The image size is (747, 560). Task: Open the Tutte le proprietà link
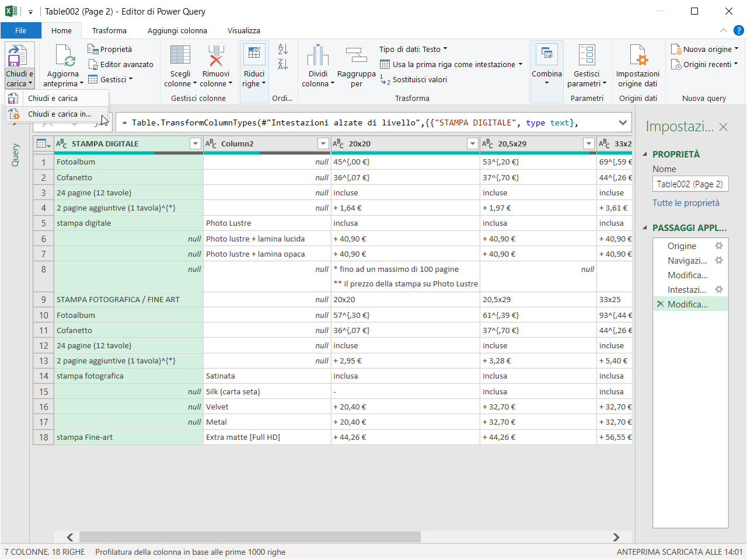click(686, 202)
